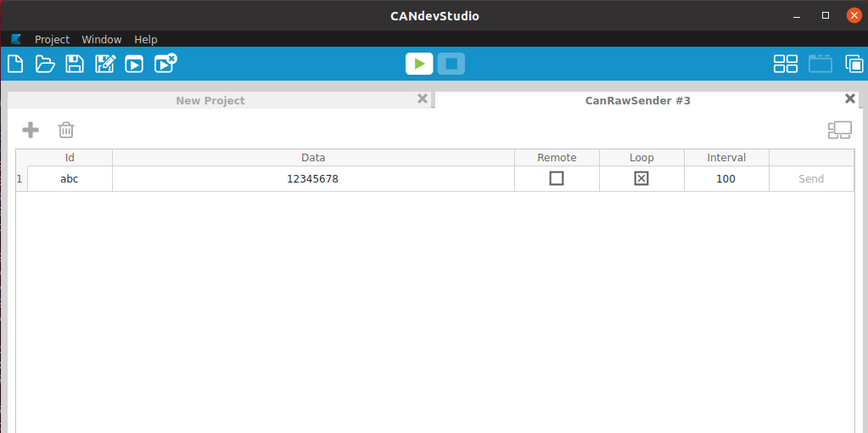Stop simulation with the blue square button
868x433 pixels.
click(x=451, y=64)
